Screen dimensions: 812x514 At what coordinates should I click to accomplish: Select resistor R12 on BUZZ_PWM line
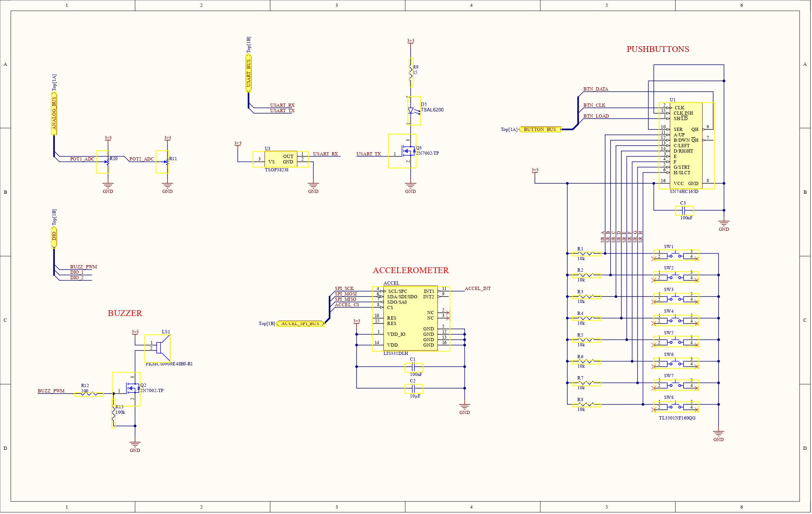(89, 394)
